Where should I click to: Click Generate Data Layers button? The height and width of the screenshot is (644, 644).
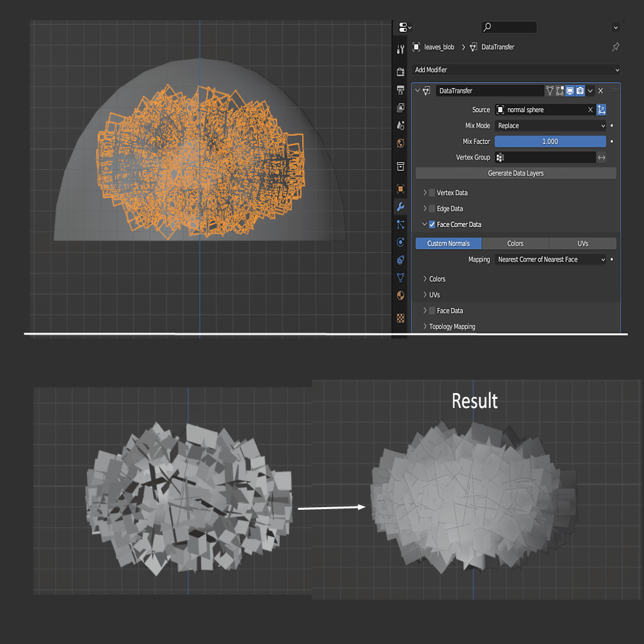(x=516, y=173)
